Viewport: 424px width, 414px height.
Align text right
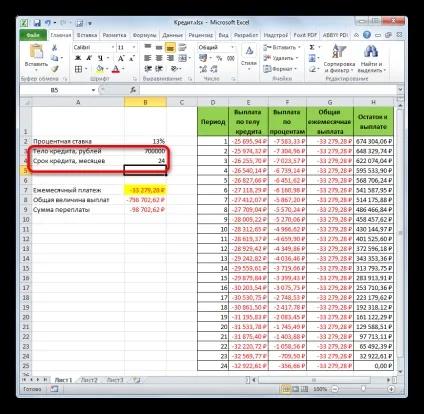click(x=170, y=58)
